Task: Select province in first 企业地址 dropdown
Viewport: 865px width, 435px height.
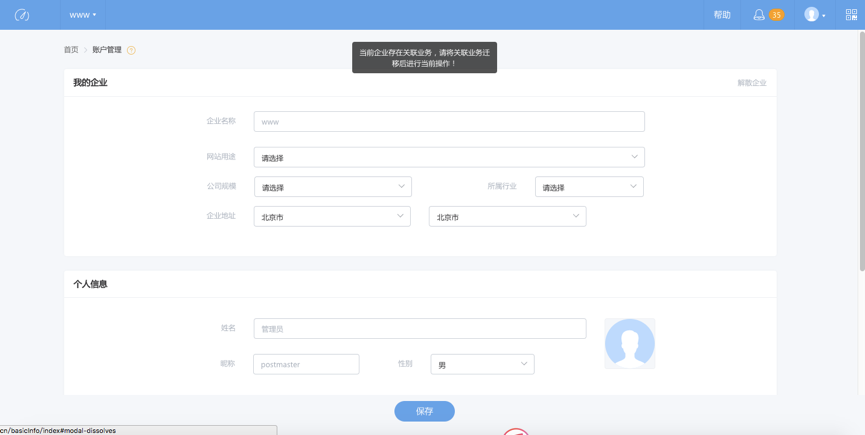Action: [x=332, y=216]
